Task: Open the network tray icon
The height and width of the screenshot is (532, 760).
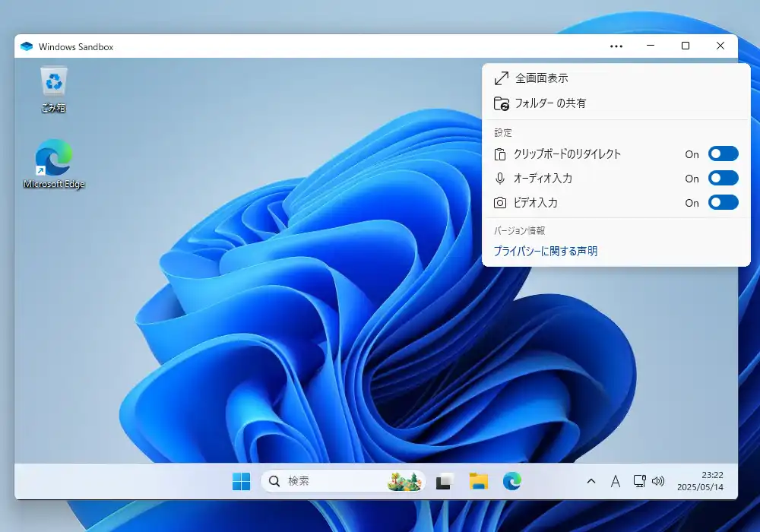Action: 639,481
